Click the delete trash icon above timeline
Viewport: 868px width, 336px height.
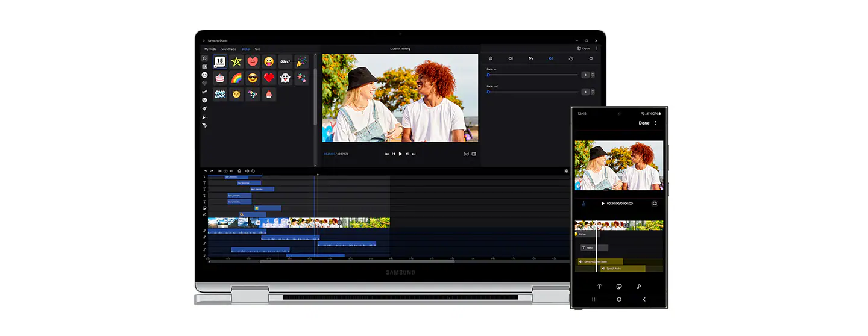tap(239, 171)
